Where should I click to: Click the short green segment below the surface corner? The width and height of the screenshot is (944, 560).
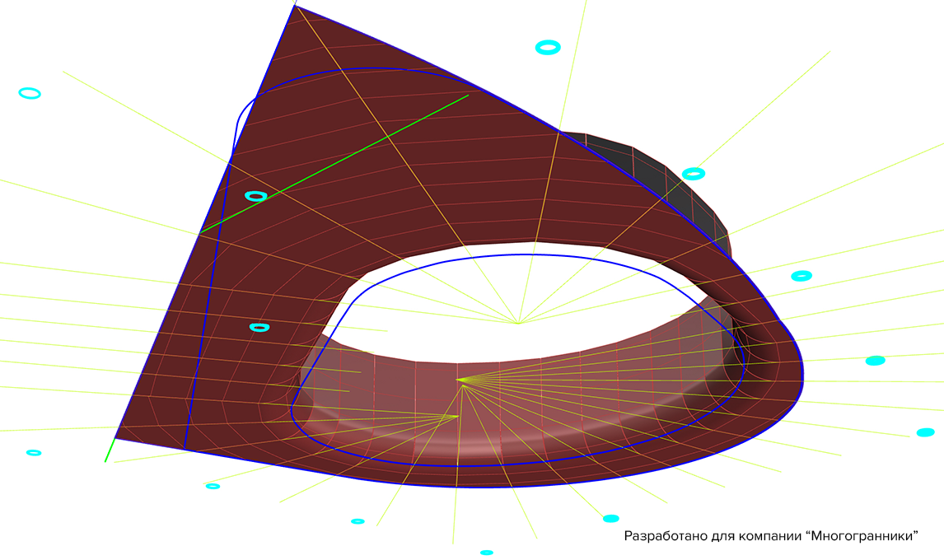point(110,450)
